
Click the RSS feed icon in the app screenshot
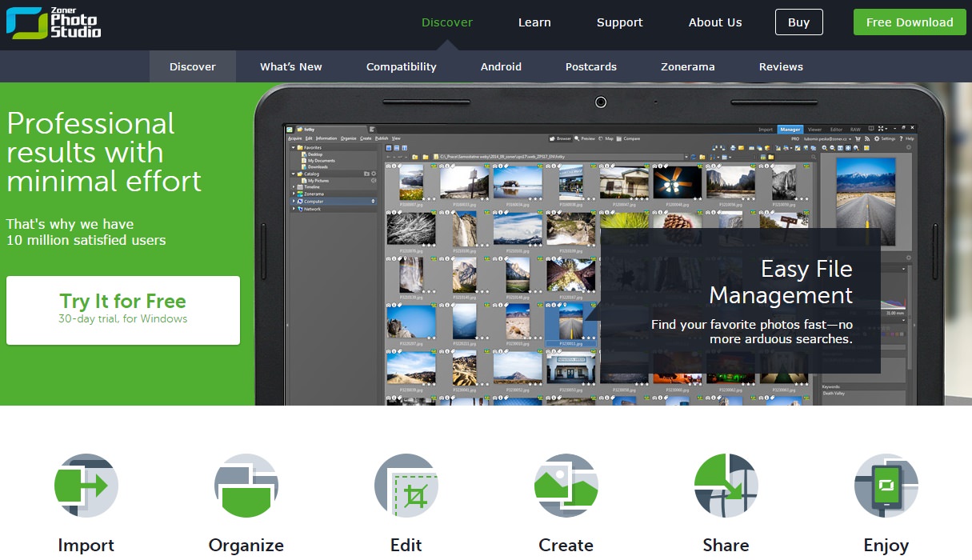866,138
